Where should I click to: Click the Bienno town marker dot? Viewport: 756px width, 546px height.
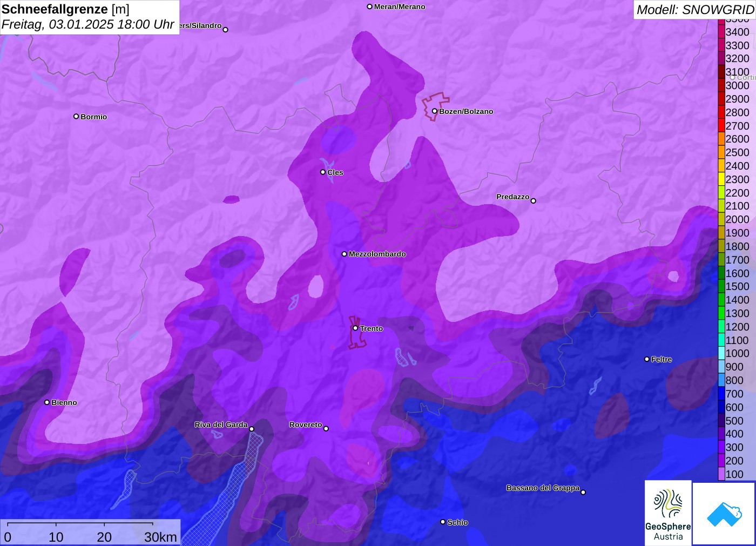pyautogui.click(x=47, y=402)
